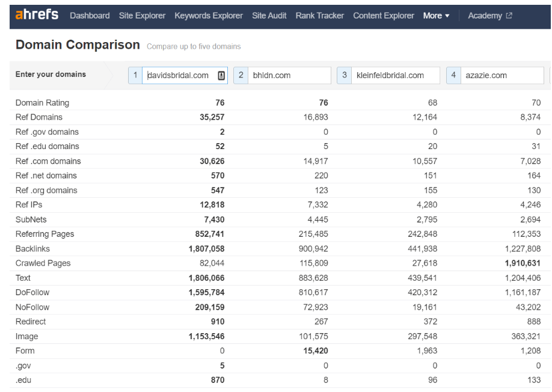Click Form value 15,420
This screenshot has width=552, height=392.
coord(316,351)
